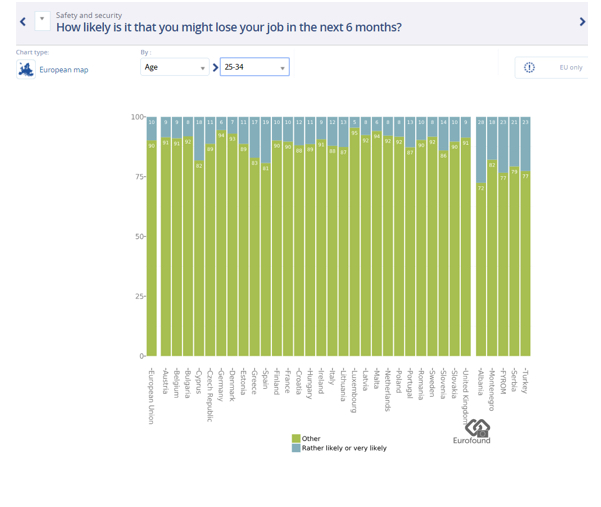The width and height of the screenshot is (601, 507).
Task: Open the Age category dropdown
Action: [x=174, y=67]
